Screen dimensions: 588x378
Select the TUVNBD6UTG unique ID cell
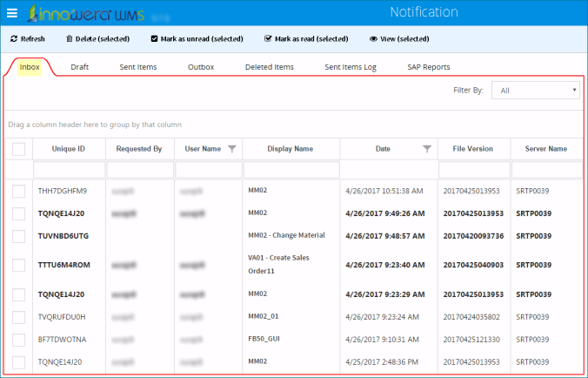click(x=63, y=236)
